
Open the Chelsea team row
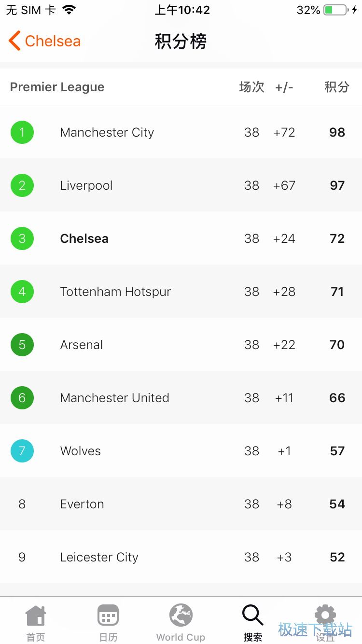click(181, 238)
